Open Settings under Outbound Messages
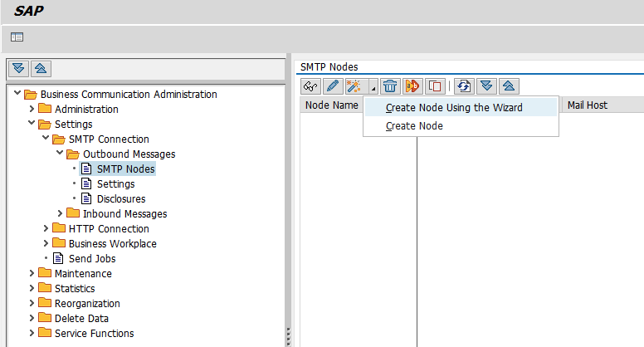This screenshot has height=347, width=644. pos(116,184)
